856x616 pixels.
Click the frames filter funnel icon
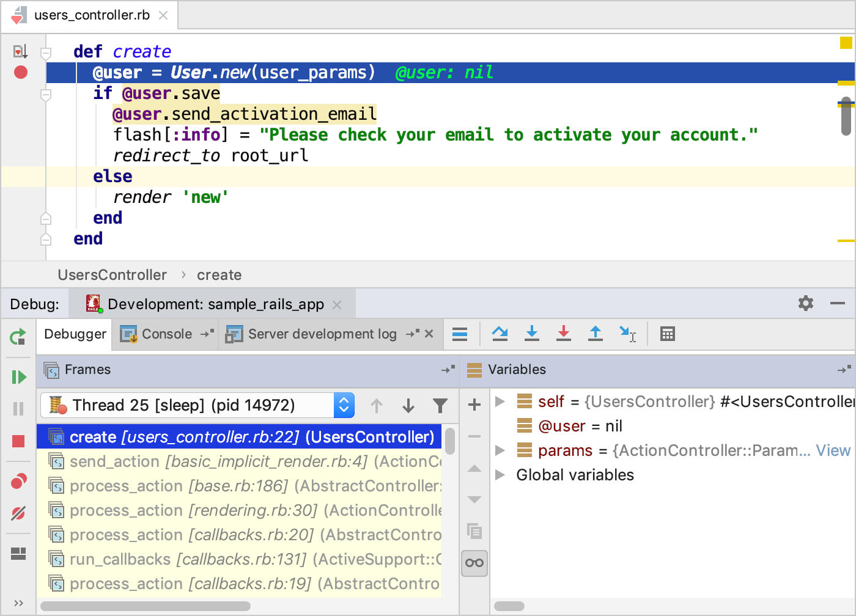point(440,405)
